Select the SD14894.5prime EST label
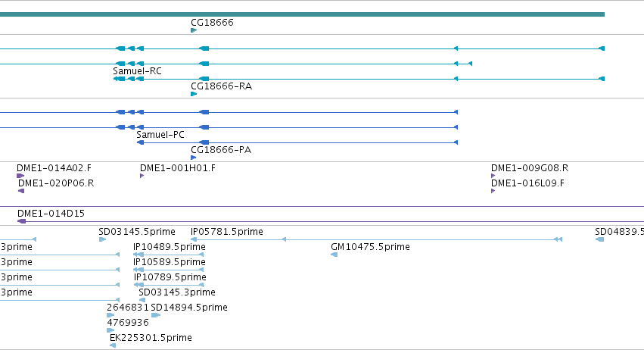 pos(189,308)
